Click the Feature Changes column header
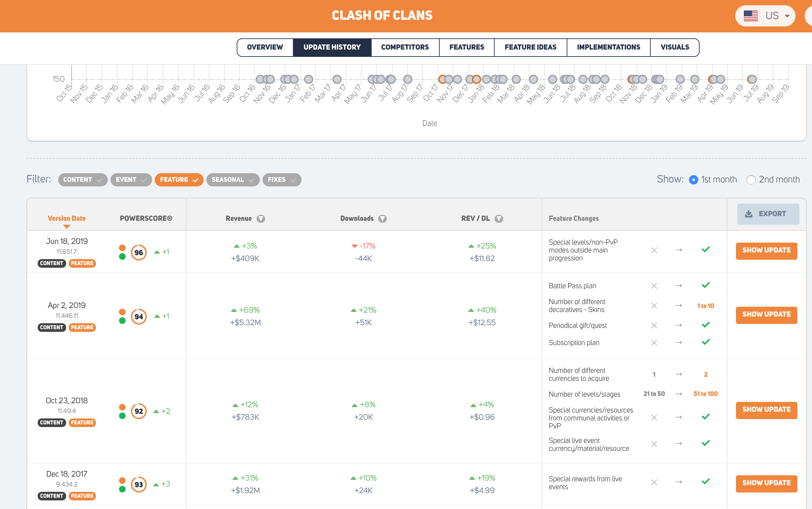The width and height of the screenshot is (812, 509). coord(574,218)
